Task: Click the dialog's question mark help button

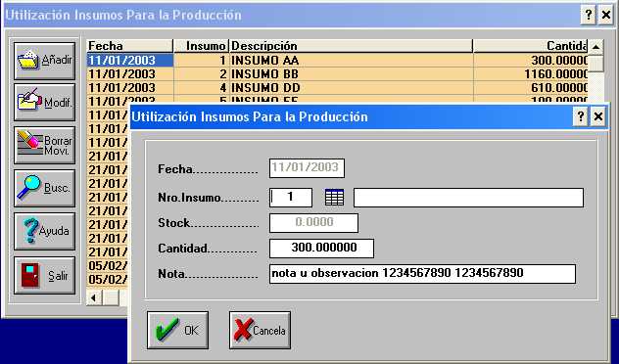Action: click(580, 116)
